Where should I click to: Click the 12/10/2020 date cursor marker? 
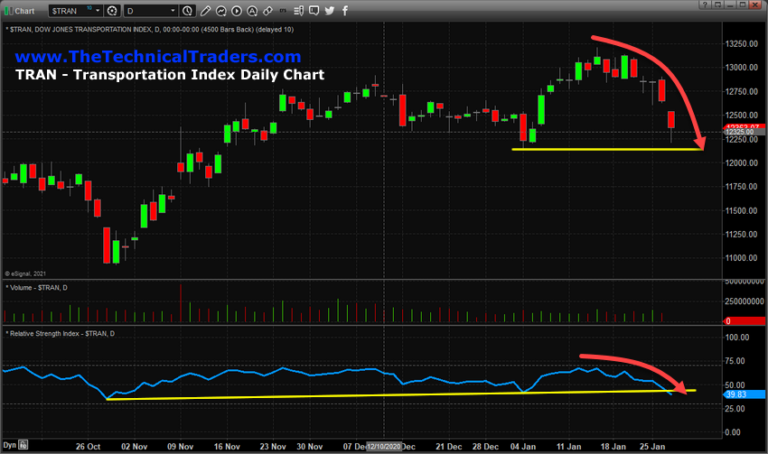pyautogui.click(x=386, y=444)
